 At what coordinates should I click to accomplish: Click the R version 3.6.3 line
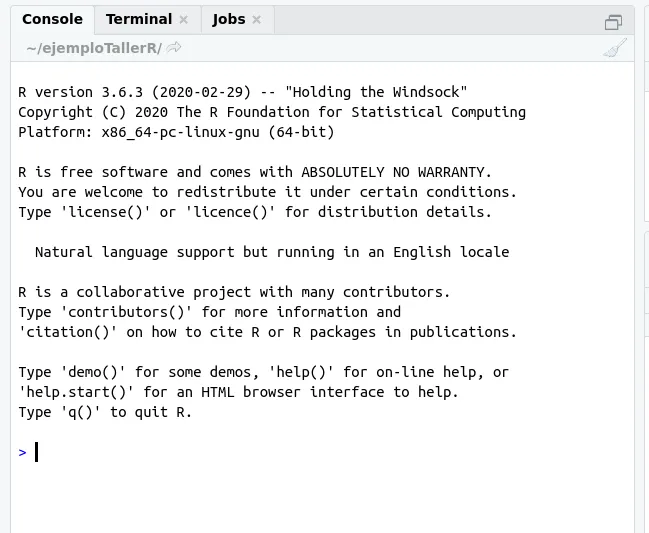coord(243,92)
